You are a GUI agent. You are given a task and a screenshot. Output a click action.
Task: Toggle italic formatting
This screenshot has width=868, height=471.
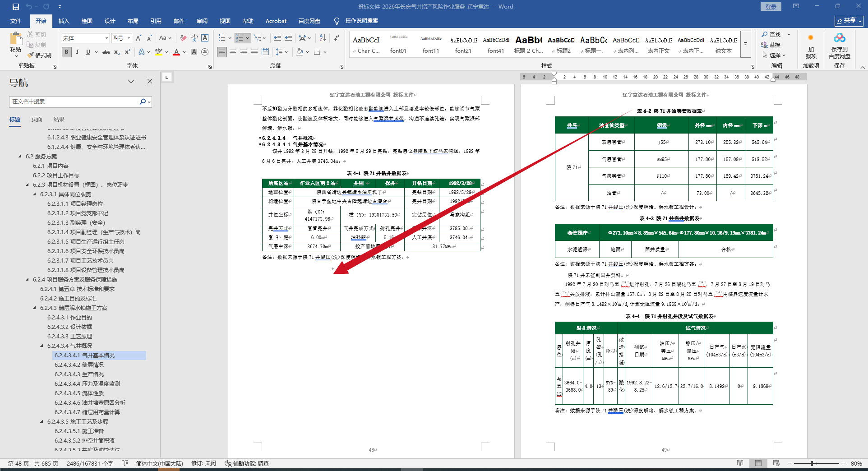(77, 52)
